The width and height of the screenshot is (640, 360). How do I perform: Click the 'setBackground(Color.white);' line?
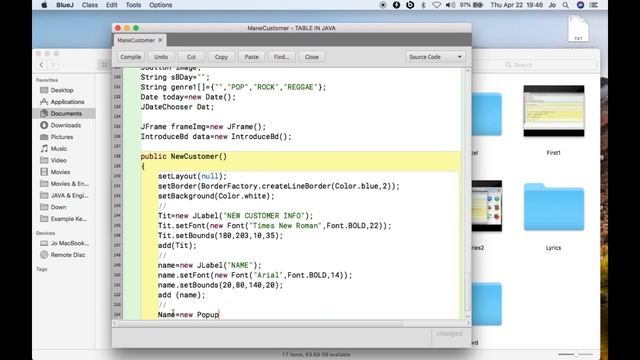tap(216, 196)
